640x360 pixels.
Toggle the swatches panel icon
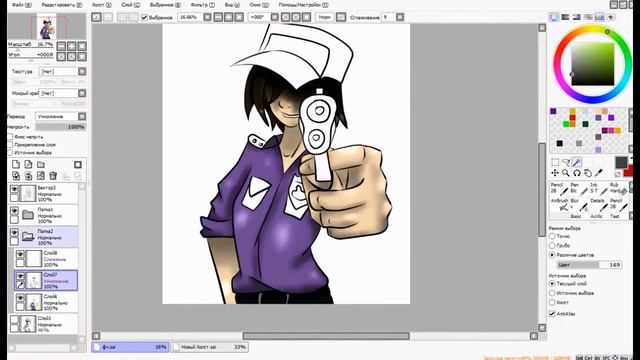(x=599, y=17)
